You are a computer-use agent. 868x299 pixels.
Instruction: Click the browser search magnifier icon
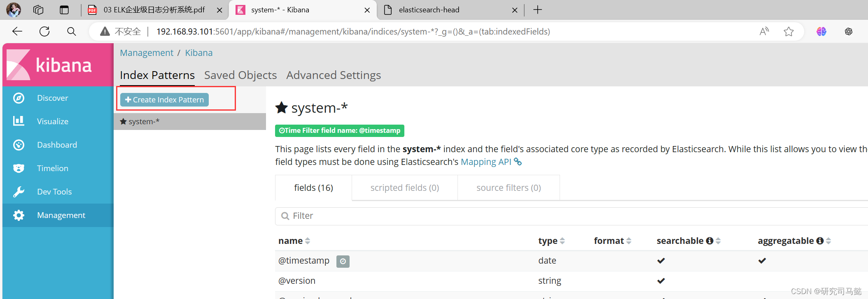pyautogui.click(x=71, y=31)
